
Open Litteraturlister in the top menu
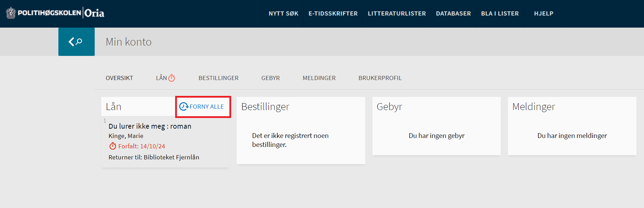click(397, 13)
